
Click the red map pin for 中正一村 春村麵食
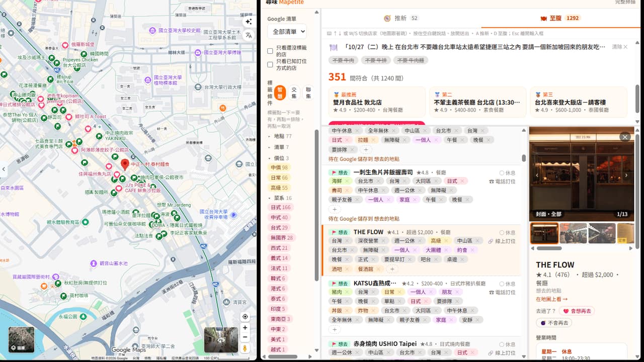tap(125, 164)
